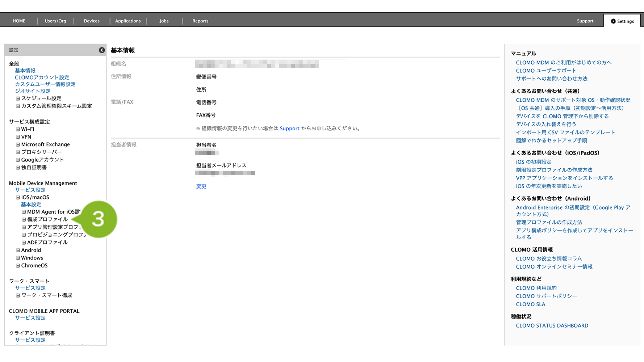Go to the Reports tab
Viewport: 644px width, 362px height.
click(x=200, y=21)
